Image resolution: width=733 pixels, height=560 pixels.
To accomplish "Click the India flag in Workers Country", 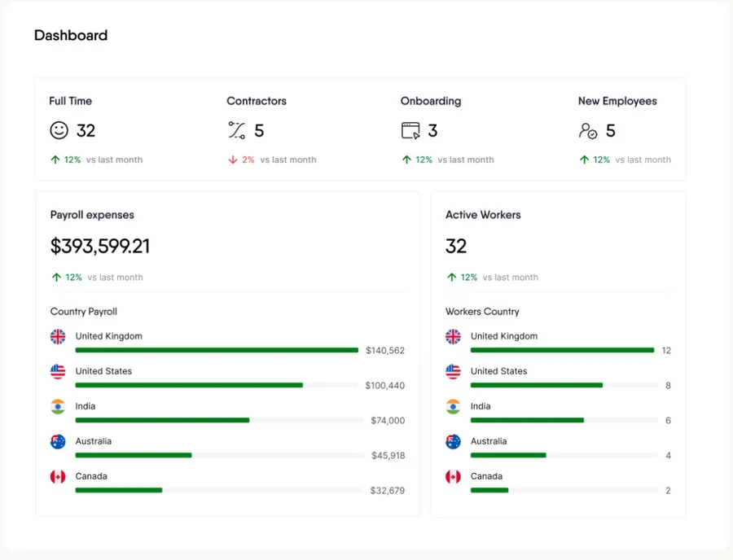I will tap(453, 406).
